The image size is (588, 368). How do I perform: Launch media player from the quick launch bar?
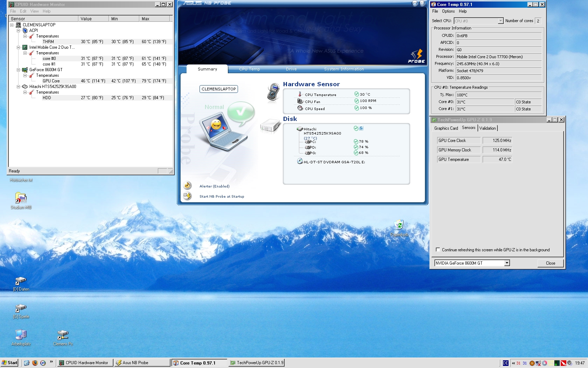coord(43,363)
